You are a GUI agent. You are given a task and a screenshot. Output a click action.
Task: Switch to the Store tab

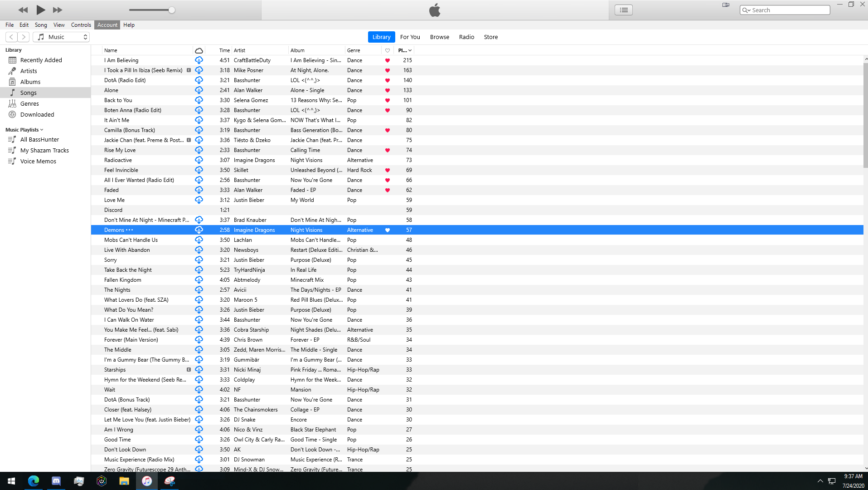point(491,37)
